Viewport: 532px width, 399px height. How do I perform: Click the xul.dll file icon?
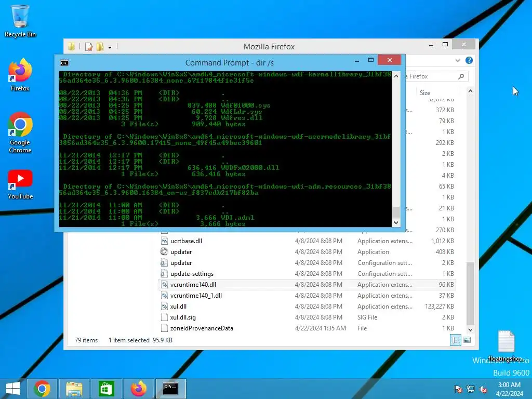point(164,307)
